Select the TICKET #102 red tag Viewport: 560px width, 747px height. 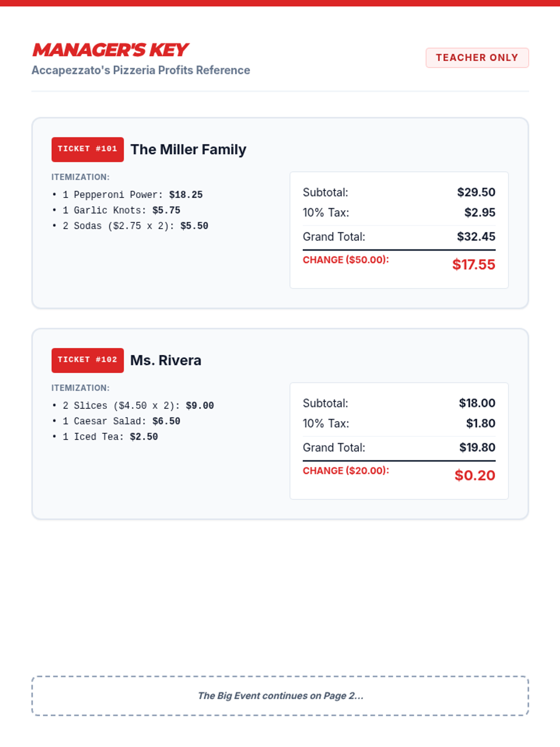(x=87, y=360)
